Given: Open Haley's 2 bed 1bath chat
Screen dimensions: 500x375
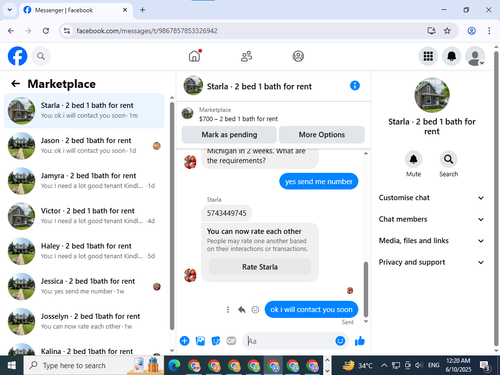Looking at the screenshot, I should tap(84, 251).
